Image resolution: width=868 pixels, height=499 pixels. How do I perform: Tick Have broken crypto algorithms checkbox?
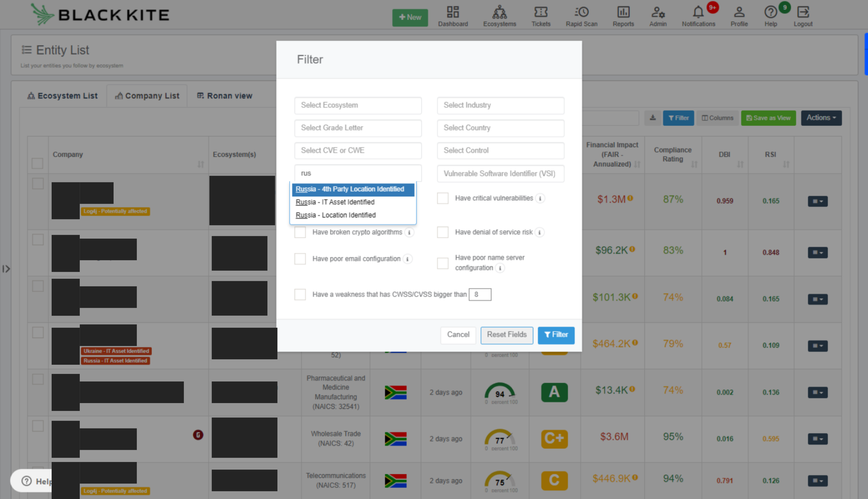(300, 232)
